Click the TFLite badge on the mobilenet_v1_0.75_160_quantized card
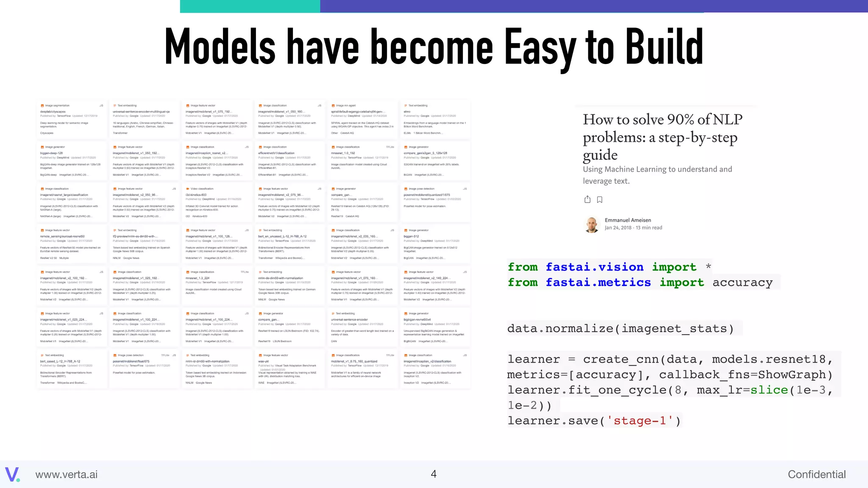 (x=390, y=355)
